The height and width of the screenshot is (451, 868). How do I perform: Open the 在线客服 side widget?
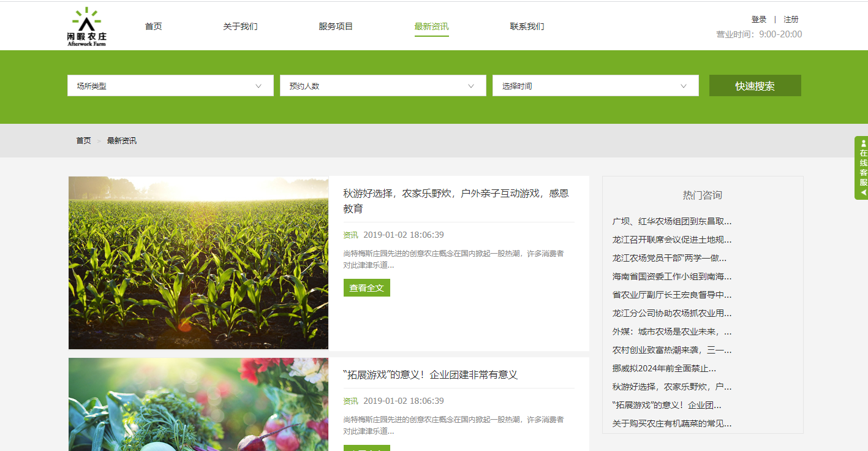[x=861, y=168]
